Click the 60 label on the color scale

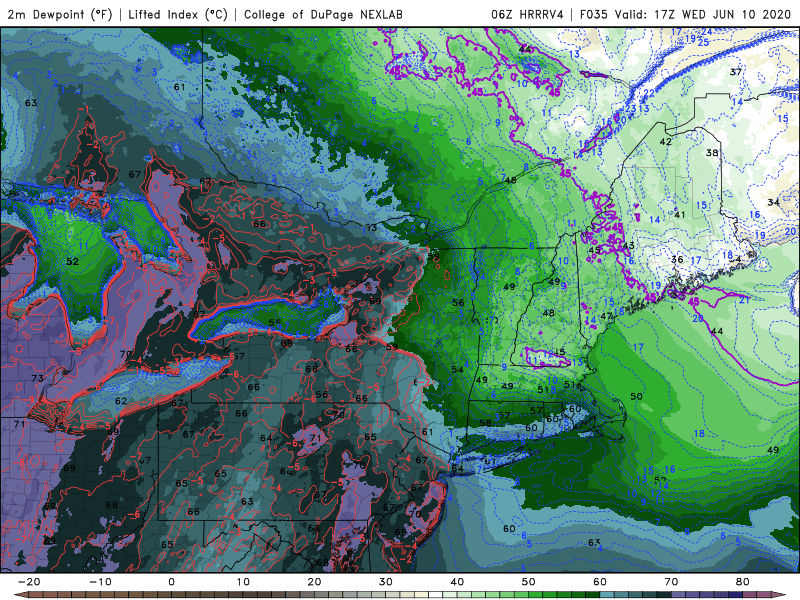pos(600,582)
